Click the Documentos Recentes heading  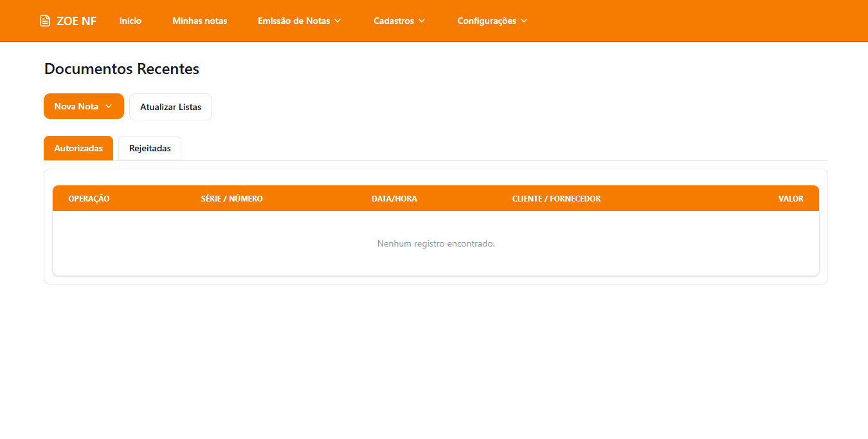[122, 69]
